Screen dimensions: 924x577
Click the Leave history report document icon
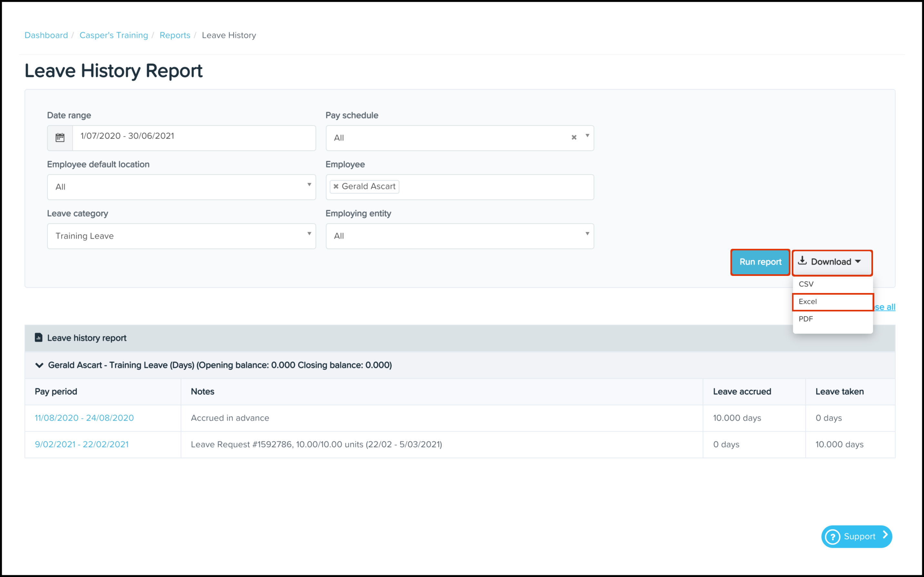click(x=38, y=337)
